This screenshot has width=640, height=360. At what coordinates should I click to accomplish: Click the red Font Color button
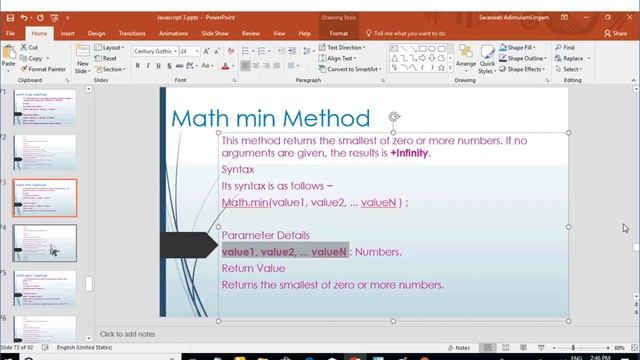coord(225,66)
